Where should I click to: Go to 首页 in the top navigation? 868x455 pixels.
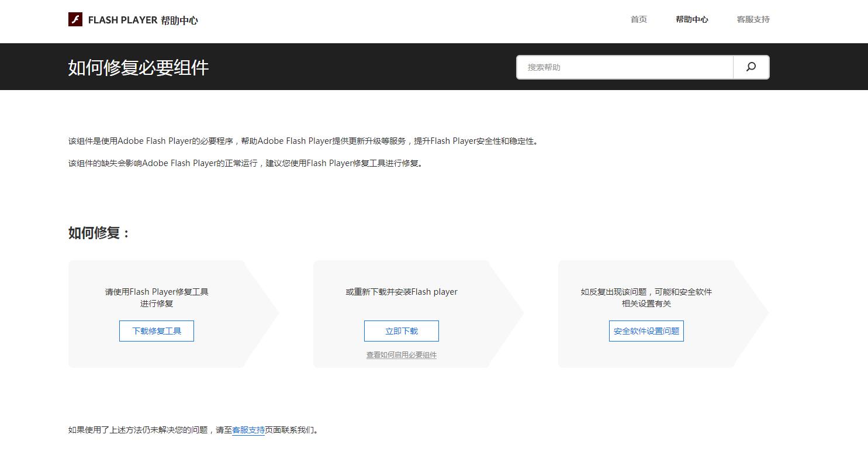(638, 19)
